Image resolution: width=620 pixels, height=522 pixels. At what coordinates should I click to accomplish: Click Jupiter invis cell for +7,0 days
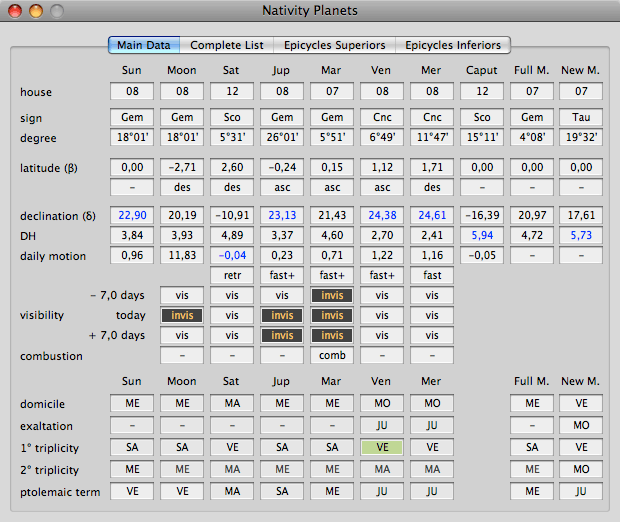pyautogui.click(x=282, y=335)
